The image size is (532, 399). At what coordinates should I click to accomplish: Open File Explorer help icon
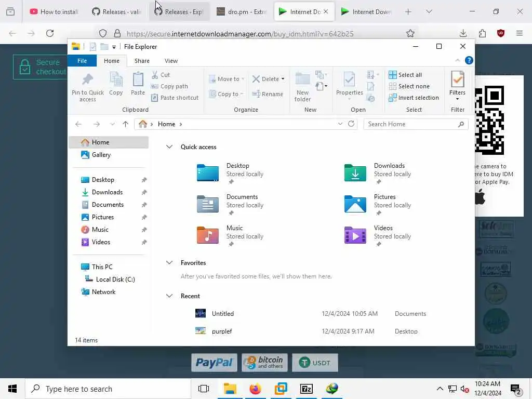(x=469, y=60)
